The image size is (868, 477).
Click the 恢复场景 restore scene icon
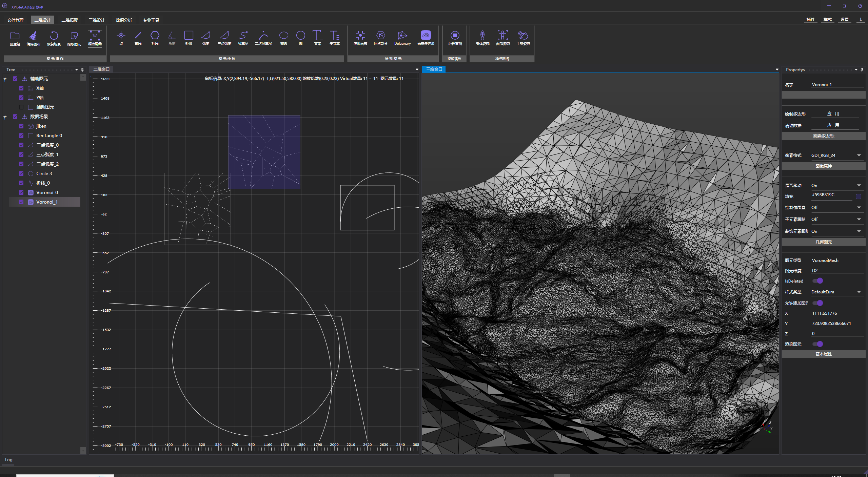tap(54, 36)
